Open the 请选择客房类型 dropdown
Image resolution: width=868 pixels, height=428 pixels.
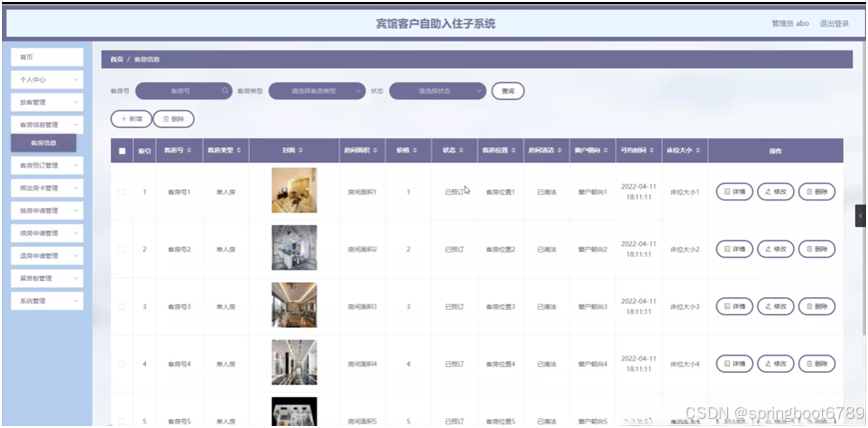point(318,91)
